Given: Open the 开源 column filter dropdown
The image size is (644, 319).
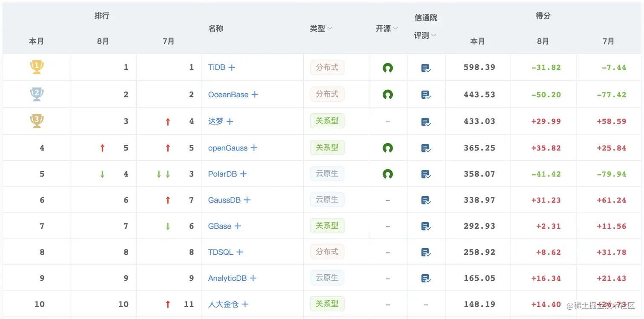Looking at the screenshot, I should click(395, 29).
